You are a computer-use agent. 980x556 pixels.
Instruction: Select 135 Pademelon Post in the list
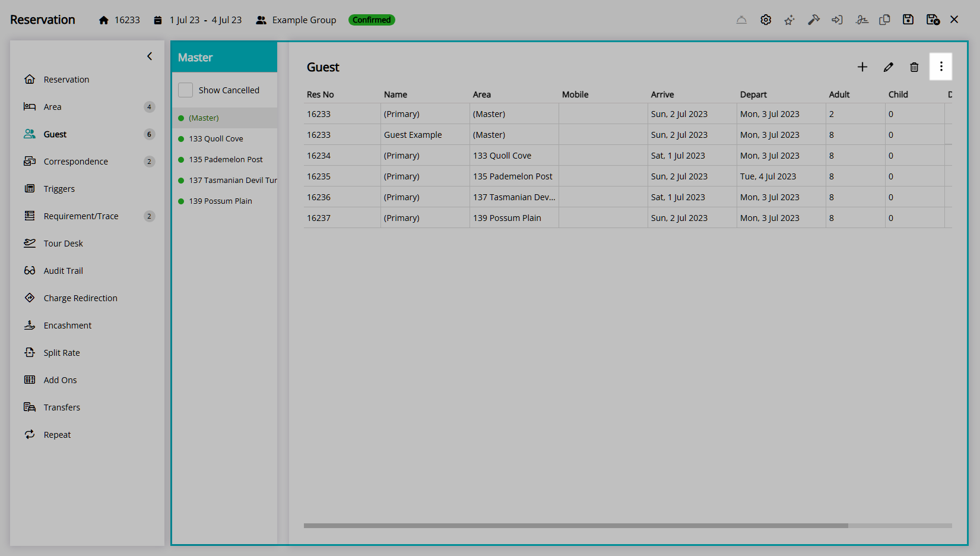click(224, 159)
